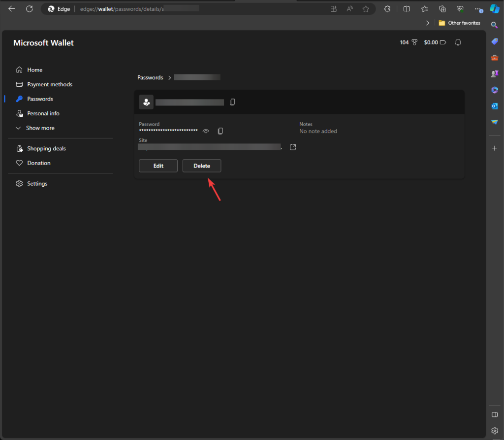This screenshot has width=504, height=440.
Task: Open sidebar settings gear at bottom right
Action: click(494, 431)
